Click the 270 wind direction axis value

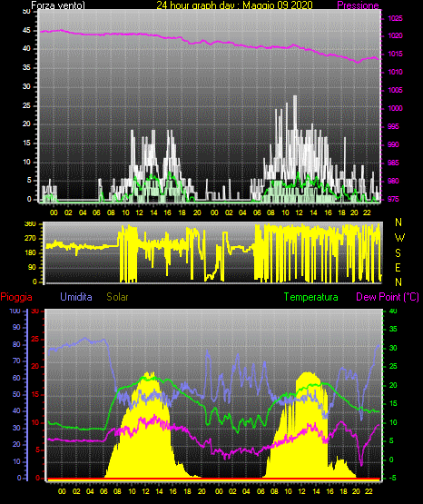(30, 239)
